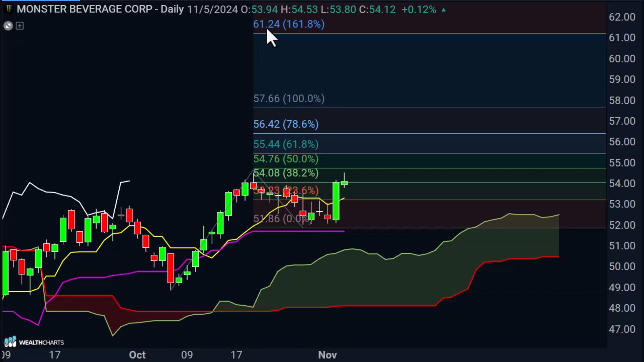Viewport: 644px width, 362px height.
Task: Click the 09 date label after Oct
Action: pyautogui.click(x=187, y=355)
